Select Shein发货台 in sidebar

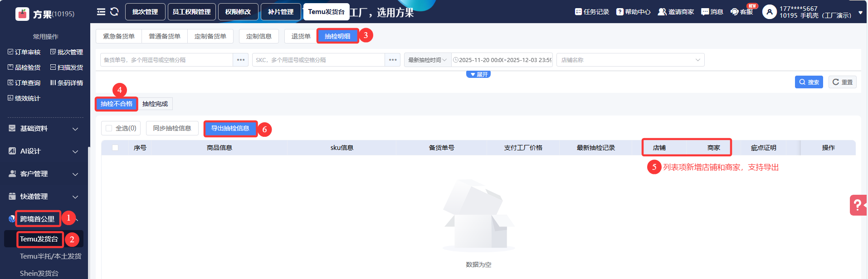(39, 274)
